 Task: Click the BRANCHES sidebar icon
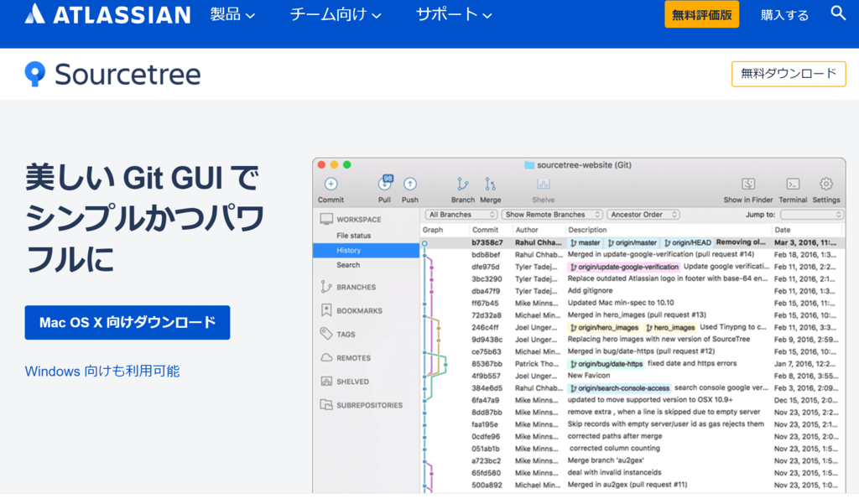point(326,287)
